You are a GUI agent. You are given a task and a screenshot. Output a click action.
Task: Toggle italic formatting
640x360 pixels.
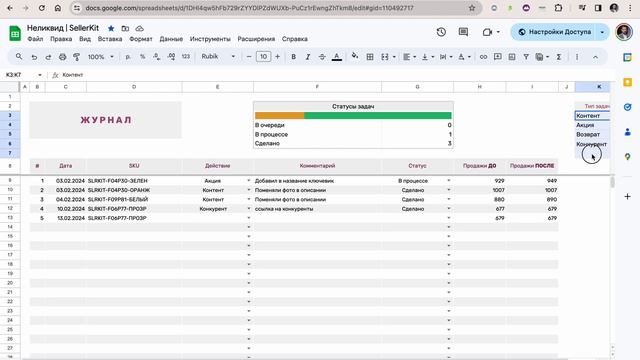pyautogui.click(x=308, y=57)
